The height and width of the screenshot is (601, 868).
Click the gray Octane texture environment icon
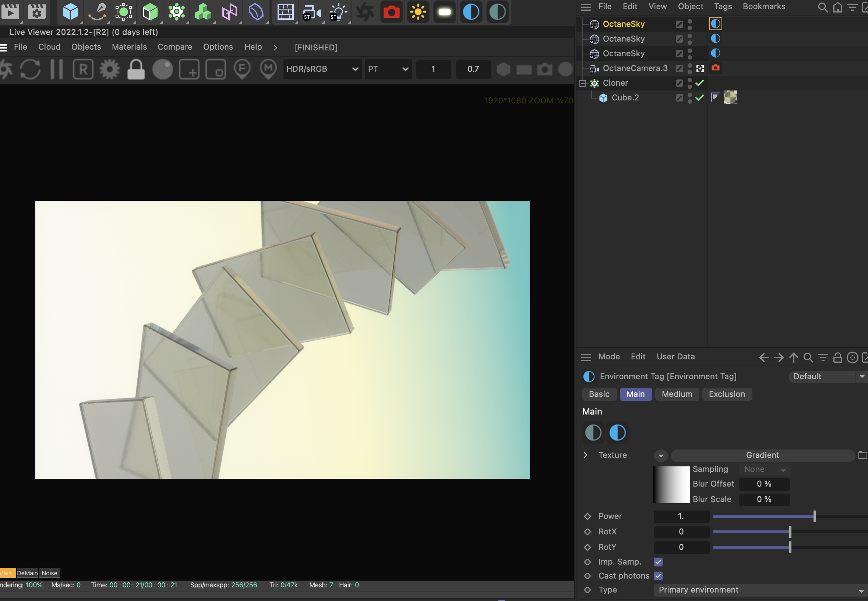(x=497, y=12)
